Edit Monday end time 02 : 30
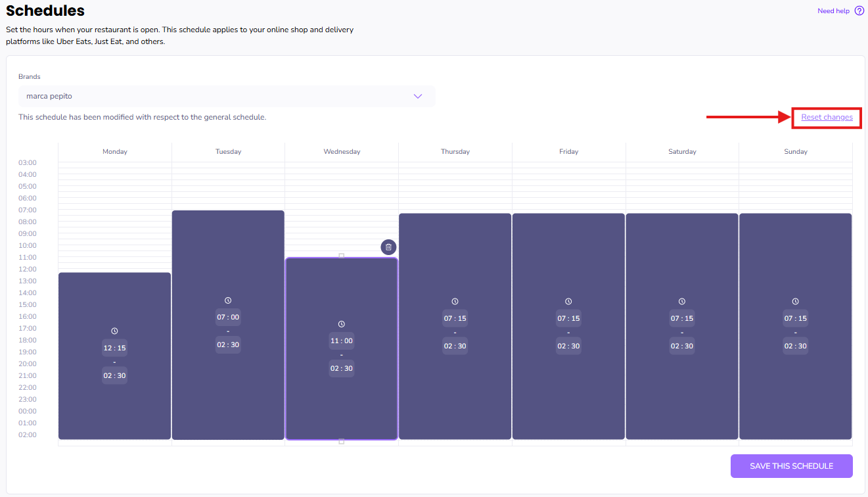Screen dimensions: 868x497 114,376
